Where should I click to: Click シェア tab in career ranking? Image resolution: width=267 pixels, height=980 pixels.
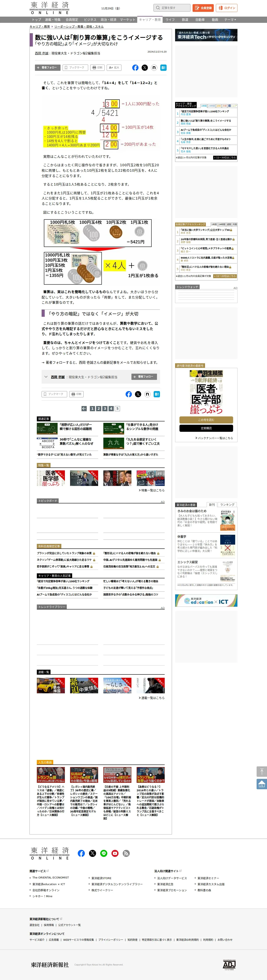point(232,106)
